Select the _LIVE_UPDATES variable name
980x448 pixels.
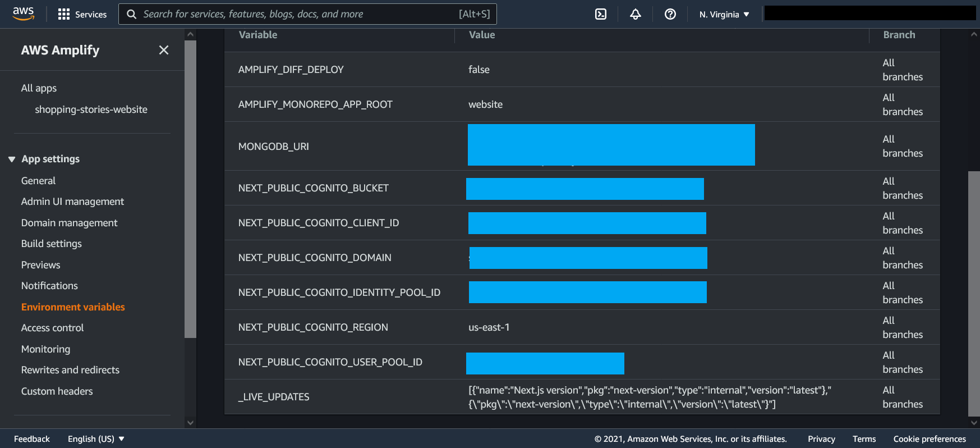click(x=274, y=397)
